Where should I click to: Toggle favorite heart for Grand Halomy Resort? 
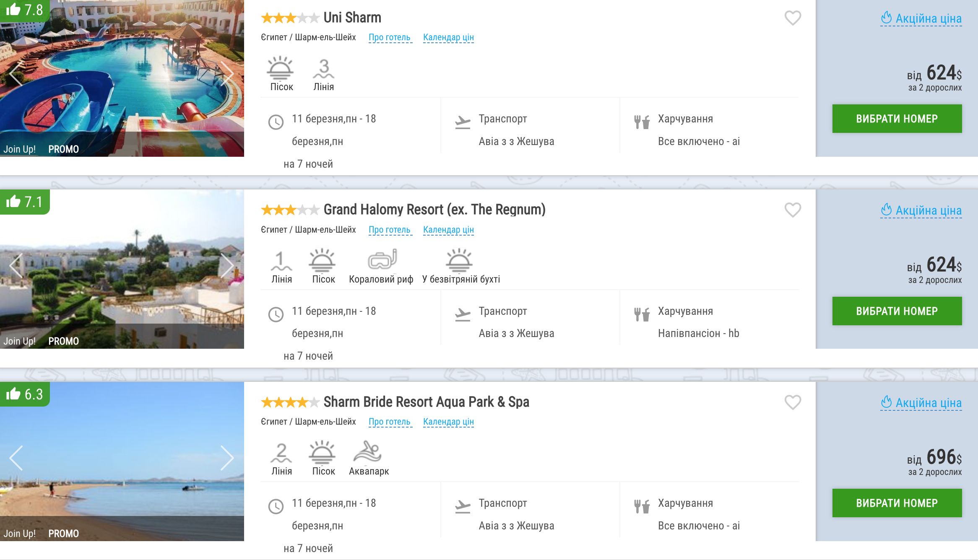793,210
